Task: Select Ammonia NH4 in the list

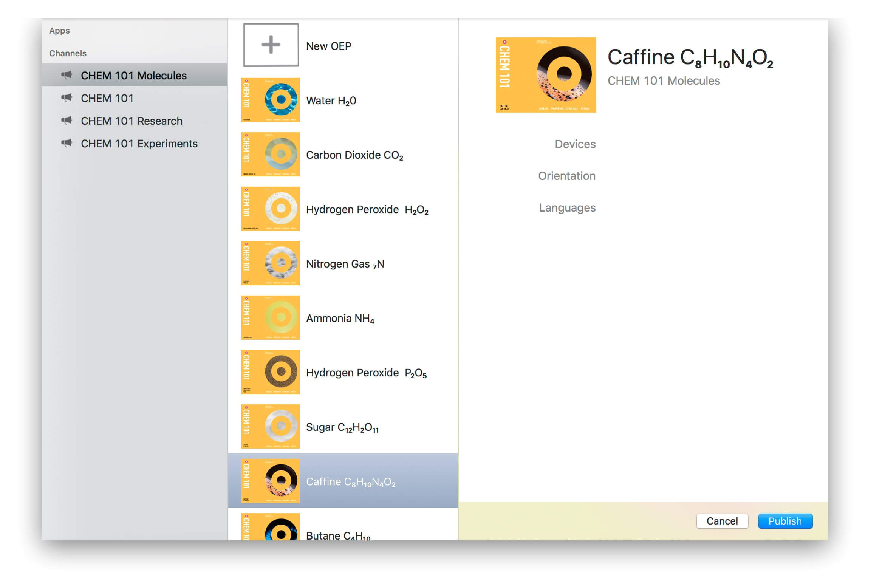Action: tap(340, 319)
